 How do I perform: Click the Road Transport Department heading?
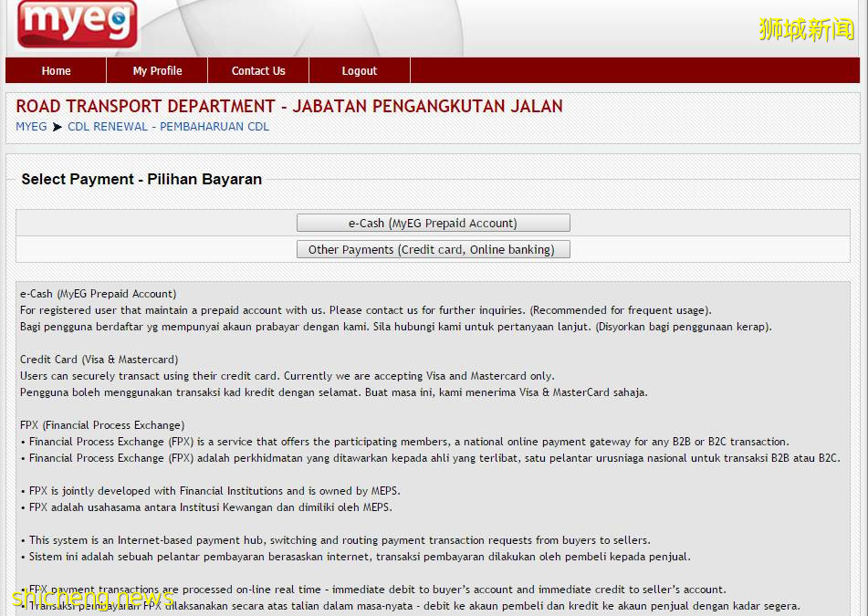(x=289, y=107)
